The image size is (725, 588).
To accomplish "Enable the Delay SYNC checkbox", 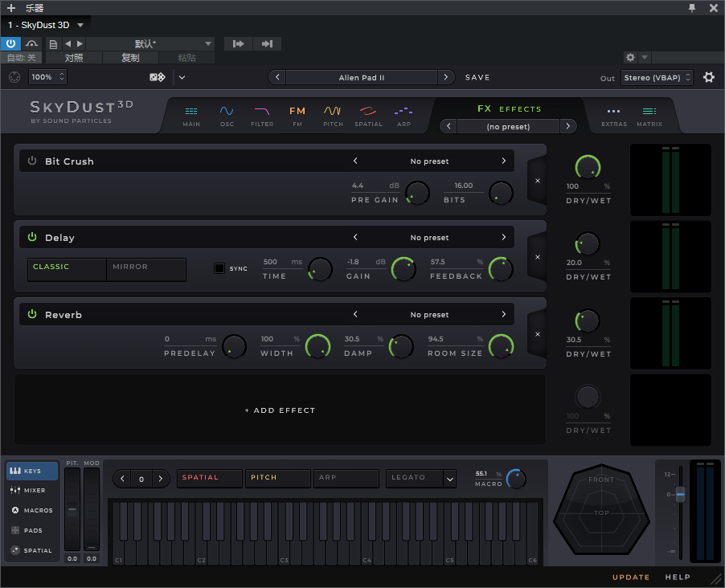I will click(x=219, y=268).
